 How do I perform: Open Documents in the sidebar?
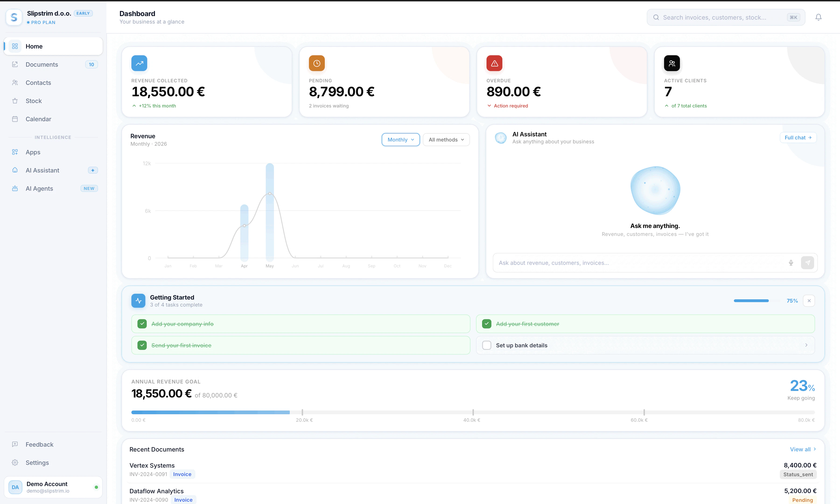(x=53, y=65)
